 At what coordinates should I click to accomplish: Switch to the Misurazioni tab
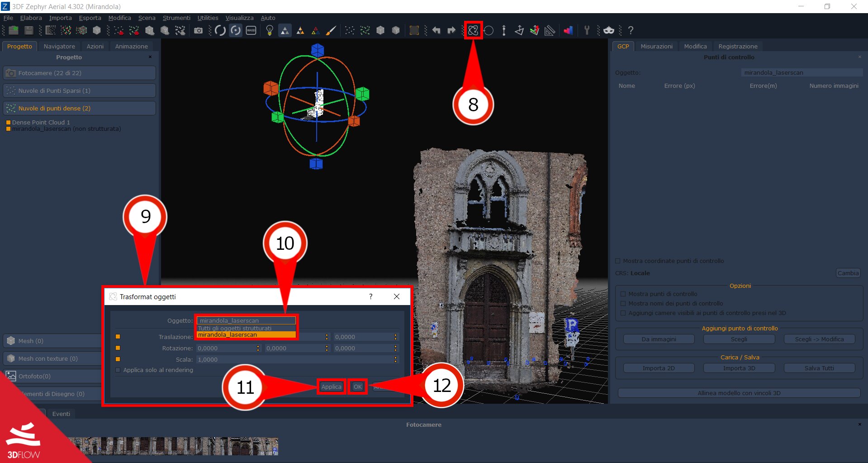(x=656, y=46)
